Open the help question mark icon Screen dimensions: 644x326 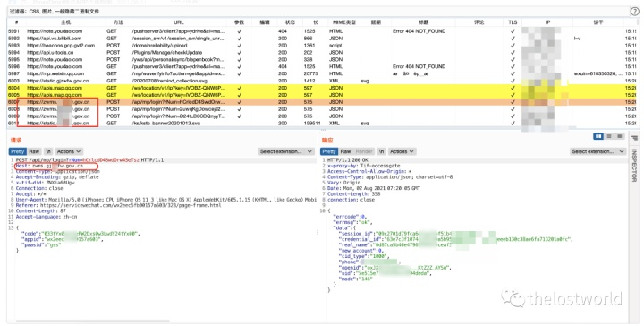tap(634, 12)
